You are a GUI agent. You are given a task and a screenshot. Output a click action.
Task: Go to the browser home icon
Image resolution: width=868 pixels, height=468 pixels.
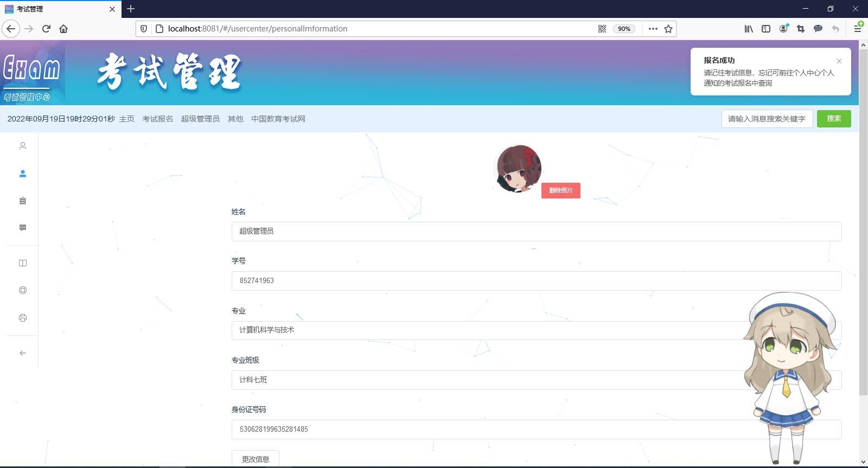coord(63,29)
